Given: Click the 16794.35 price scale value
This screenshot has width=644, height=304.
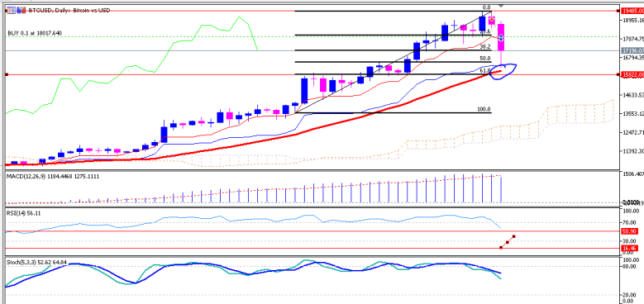Looking at the screenshot, I should tap(633, 58).
